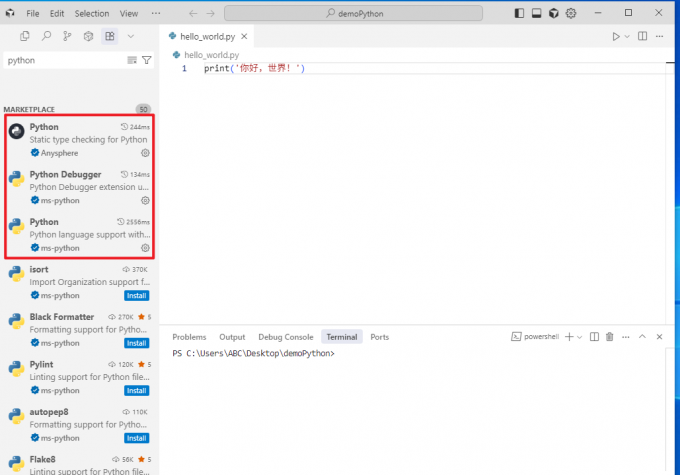Viewport: 680px width, 475px height.
Task: Switch to the Output panel tab
Action: click(x=232, y=337)
